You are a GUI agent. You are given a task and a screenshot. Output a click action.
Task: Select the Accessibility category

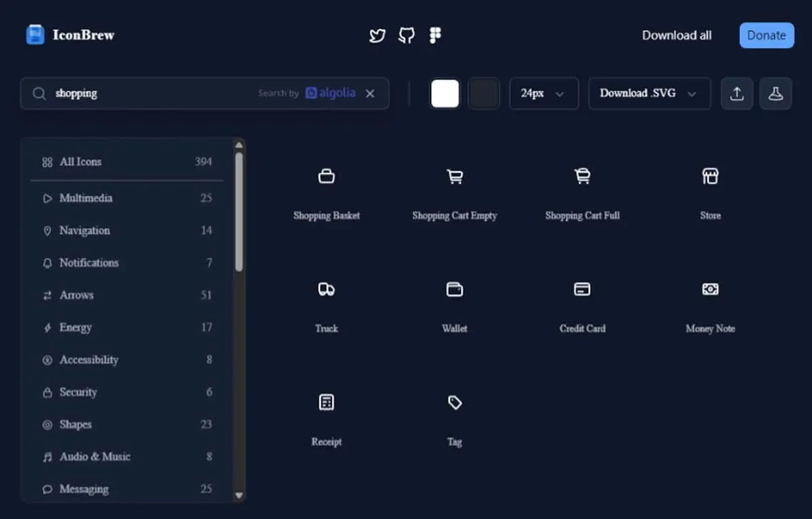point(127,360)
